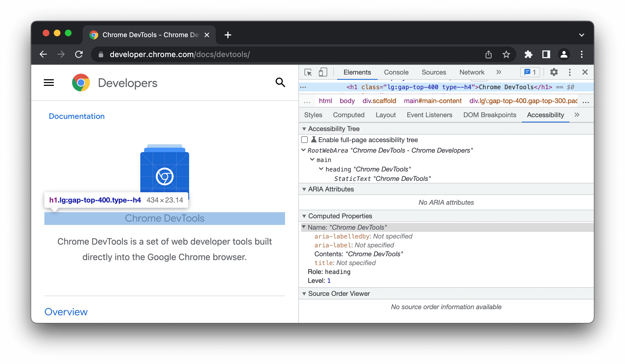
Task: Toggle the Sources tab panel
Action: (434, 72)
